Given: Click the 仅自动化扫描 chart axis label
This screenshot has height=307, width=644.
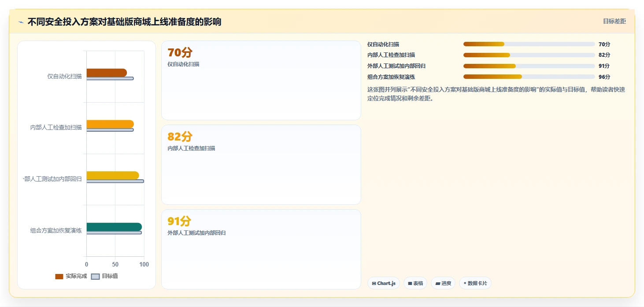Looking at the screenshot, I should pos(64,76).
